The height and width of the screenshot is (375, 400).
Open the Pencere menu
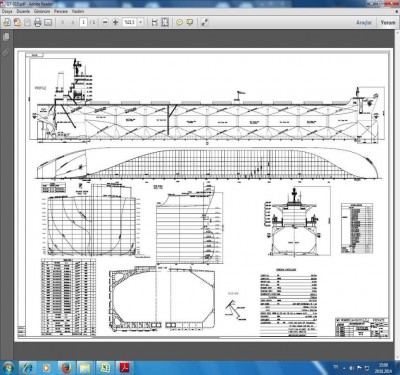click(x=61, y=11)
